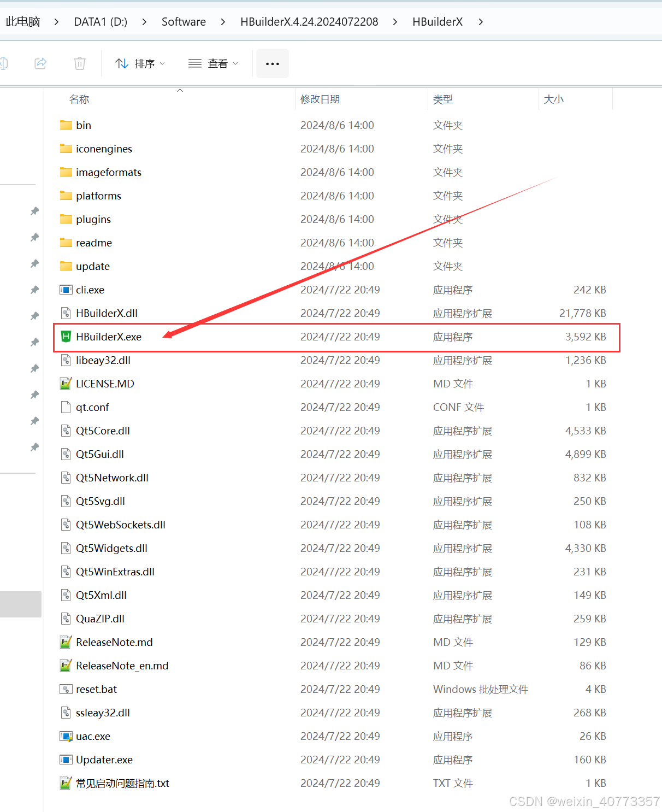This screenshot has width=662, height=812.
Task: Select the iconengines folder icon
Action: [x=66, y=149]
